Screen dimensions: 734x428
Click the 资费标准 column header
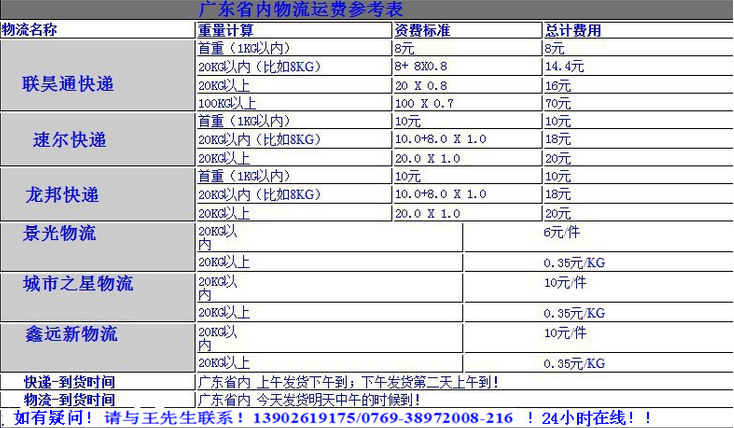point(422,30)
